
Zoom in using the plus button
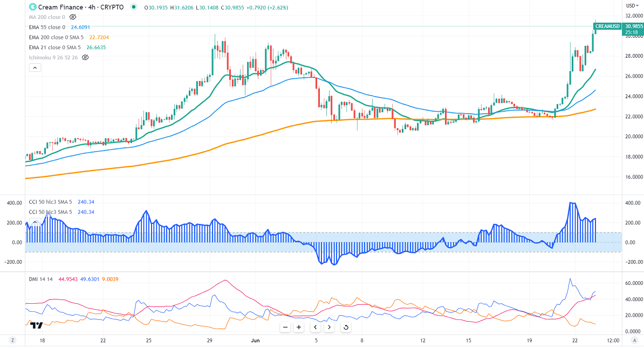coord(299,327)
